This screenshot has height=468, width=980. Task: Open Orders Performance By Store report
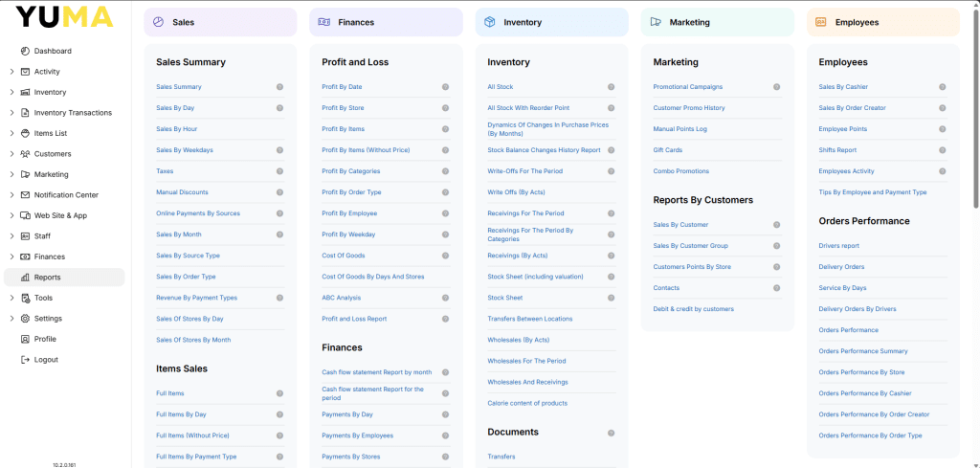tap(862, 372)
